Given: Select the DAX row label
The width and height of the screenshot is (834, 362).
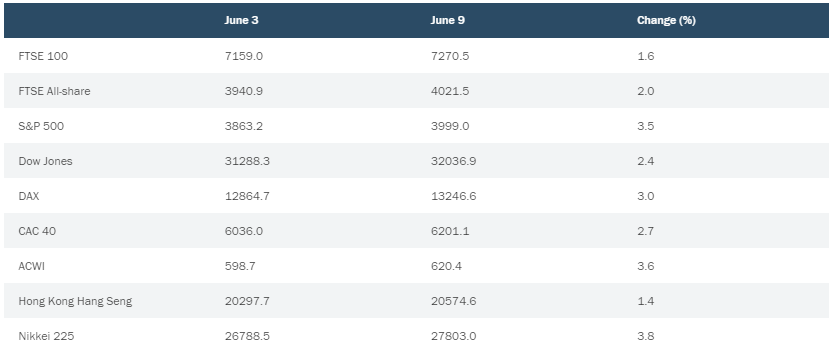Looking at the screenshot, I should coord(29,196).
